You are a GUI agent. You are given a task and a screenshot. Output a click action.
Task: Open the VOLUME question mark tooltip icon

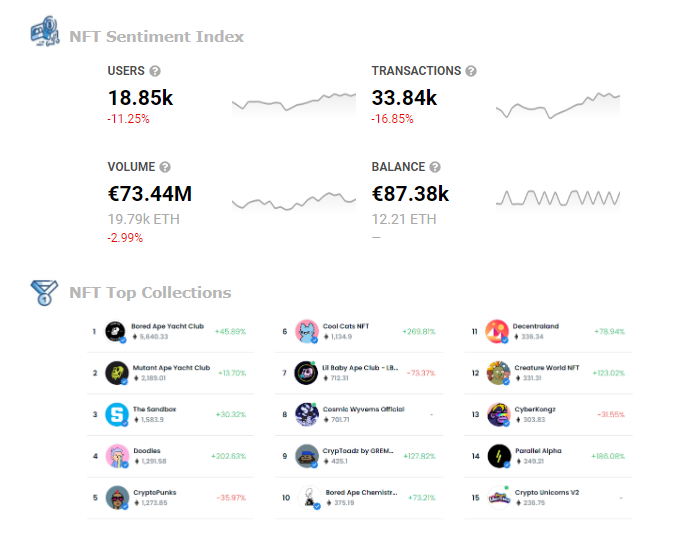tap(165, 167)
